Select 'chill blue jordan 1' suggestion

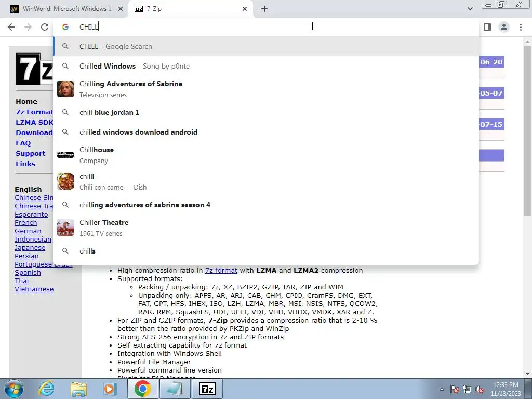pyautogui.click(x=266, y=112)
